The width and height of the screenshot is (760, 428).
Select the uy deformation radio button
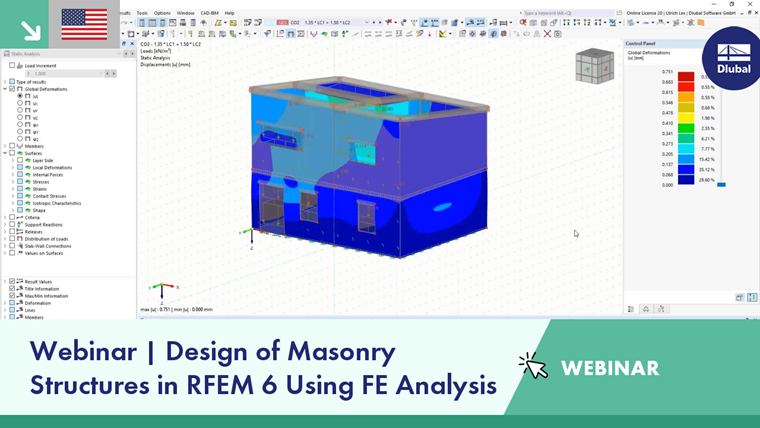pos(20,111)
